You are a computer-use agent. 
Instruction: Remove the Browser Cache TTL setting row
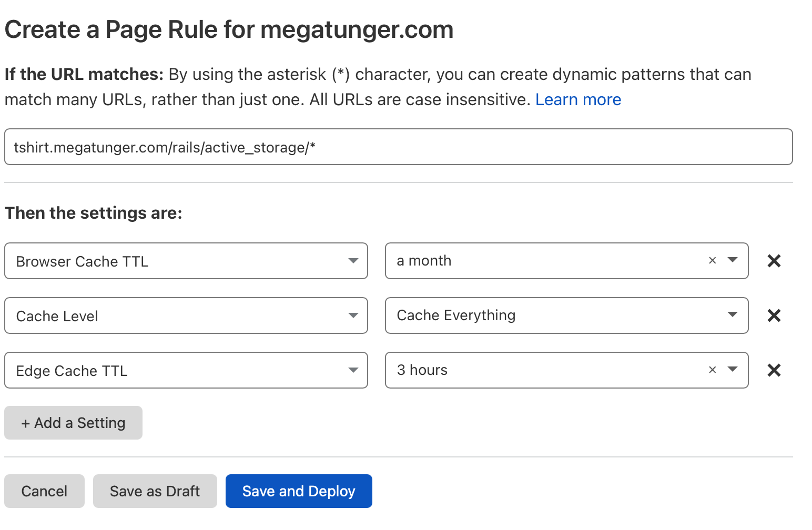tap(774, 261)
